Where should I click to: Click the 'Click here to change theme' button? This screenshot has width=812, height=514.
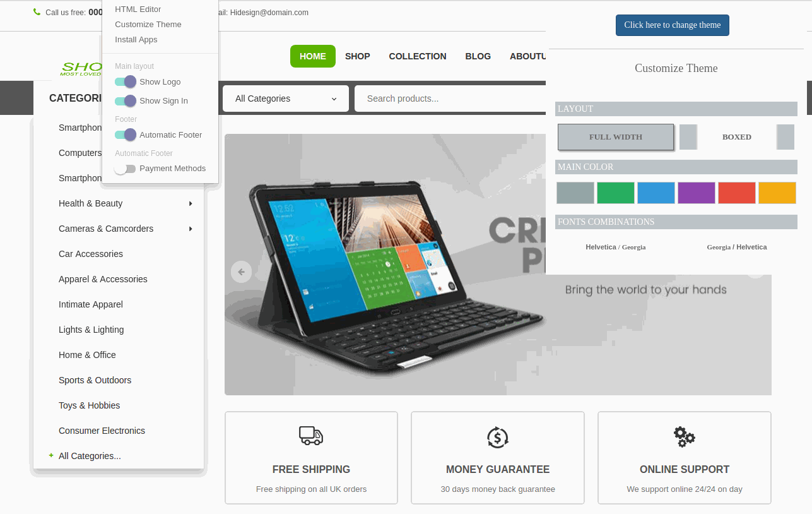pyautogui.click(x=673, y=25)
